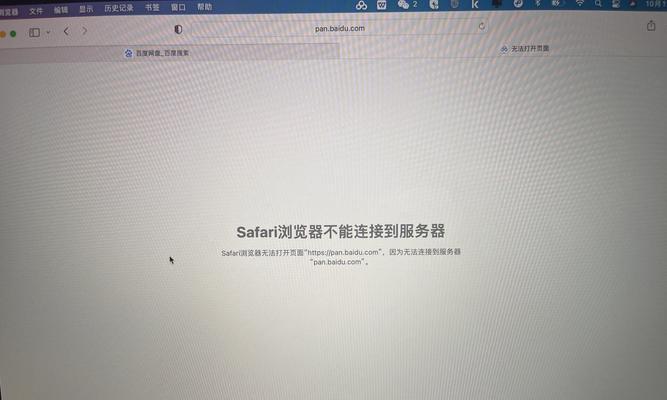667x400 pixels.
Task: Go back to the previous page
Action: pos(66,31)
